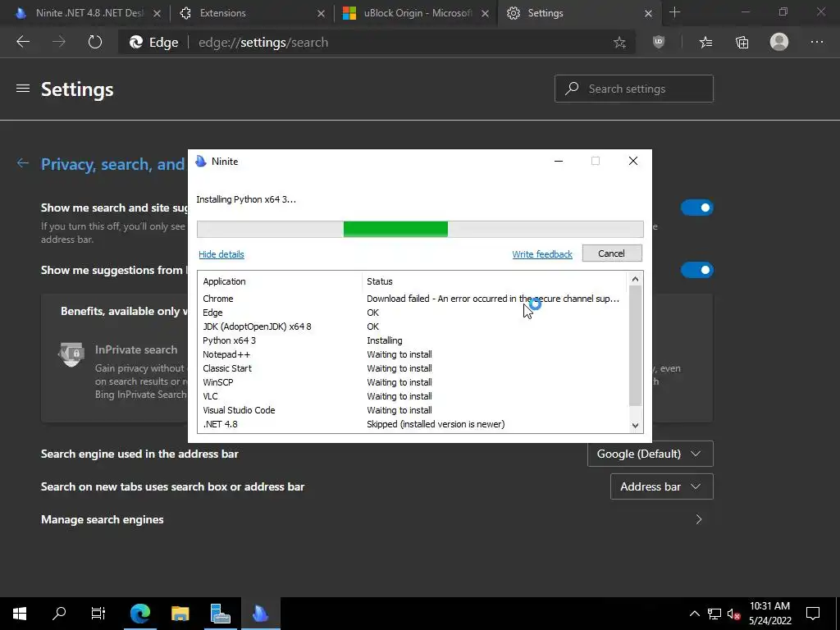The width and height of the screenshot is (840, 630).
Task: Click the Ninite installation progress bar
Action: (420, 229)
